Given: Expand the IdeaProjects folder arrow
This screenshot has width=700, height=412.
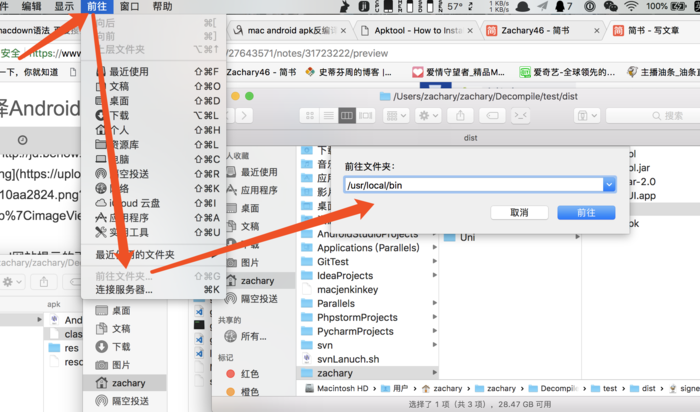Looking at the screenshot, I should 434,275.
